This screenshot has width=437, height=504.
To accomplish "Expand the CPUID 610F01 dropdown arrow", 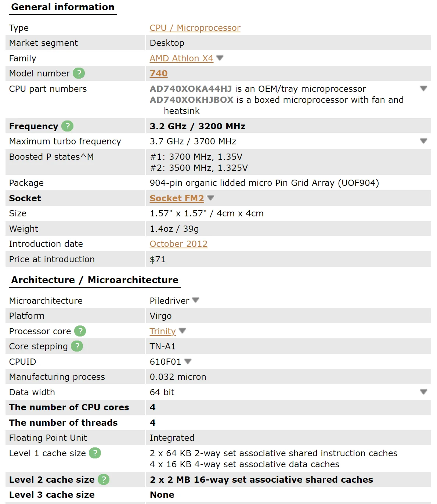I will click(x=188, y=361).
